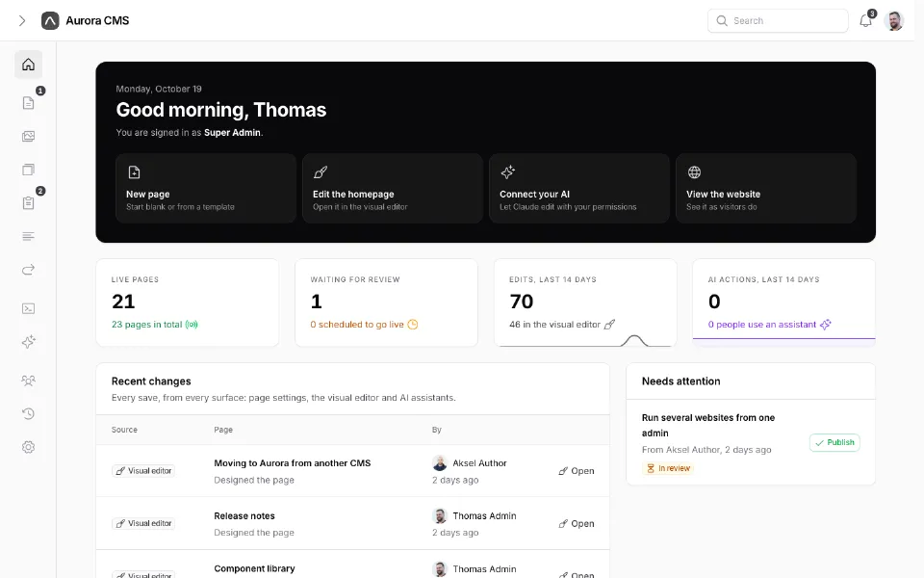Click the New page card
The image size is (924, 578).
pos(206,188)
